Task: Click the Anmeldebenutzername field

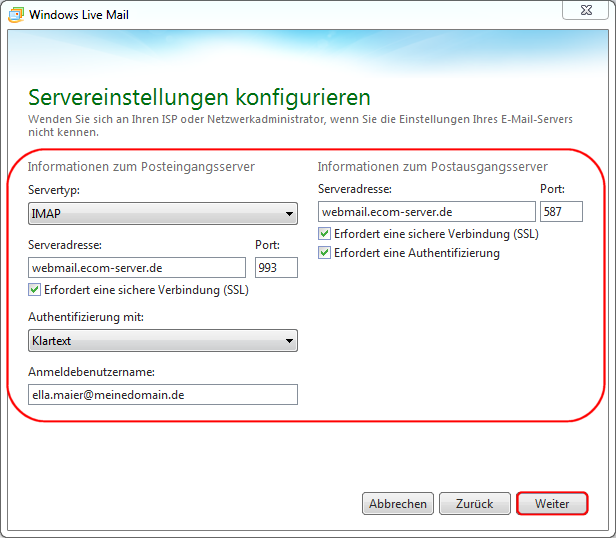Action: [x=163, y=395]
